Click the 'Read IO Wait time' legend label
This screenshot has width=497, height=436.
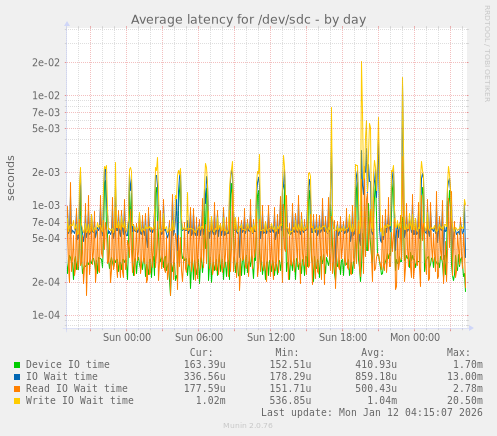(77, 388)
